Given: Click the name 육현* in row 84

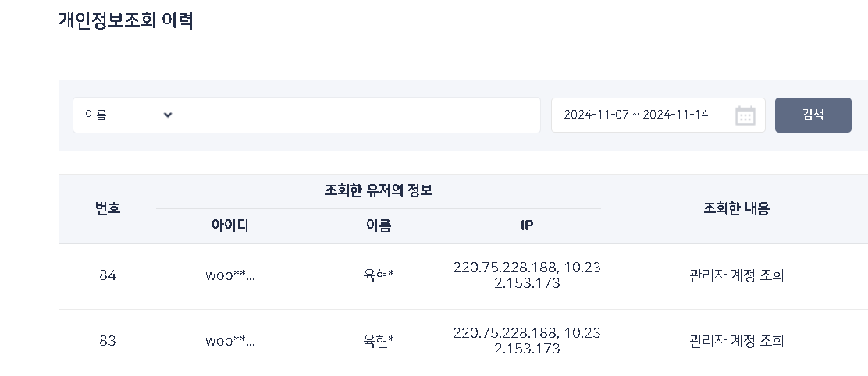Looking at the screenshot, I should (379, 275).
